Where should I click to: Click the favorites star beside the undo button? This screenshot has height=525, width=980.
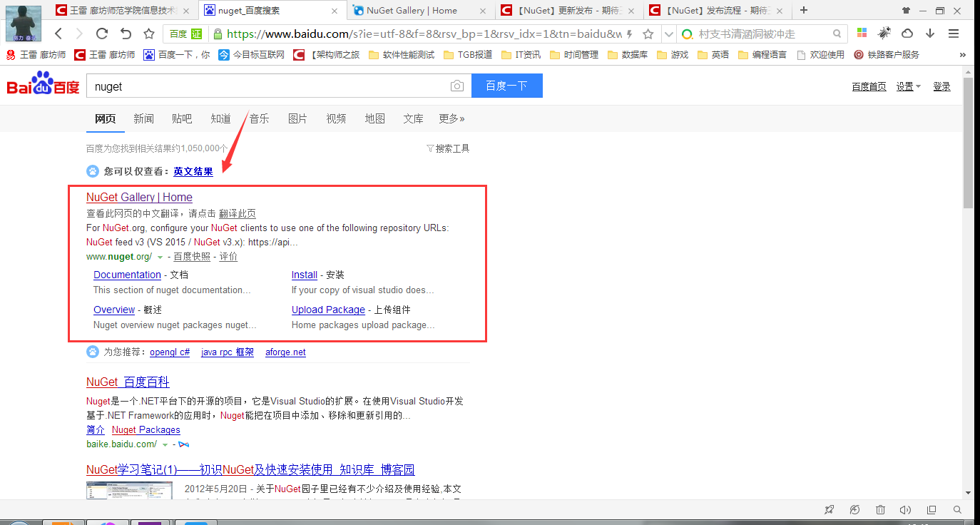coord(149,34)
